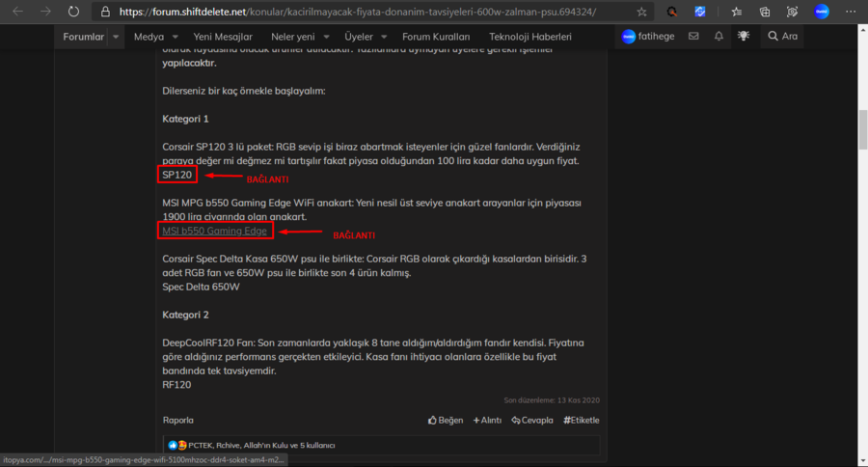Expand the Üyeler dropdown arrow
Image resolution: width=868 pixels, height=467 pixels.
(384, 37)
